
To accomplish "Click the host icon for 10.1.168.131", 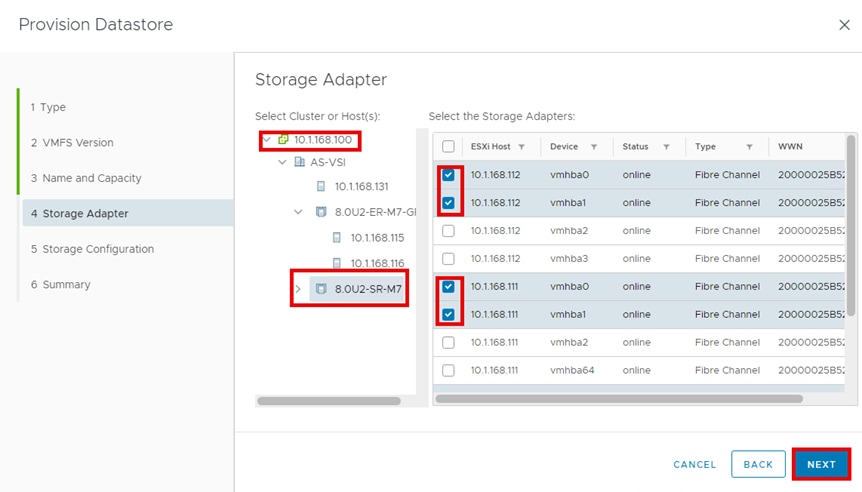I will click(x=321, y=186).
